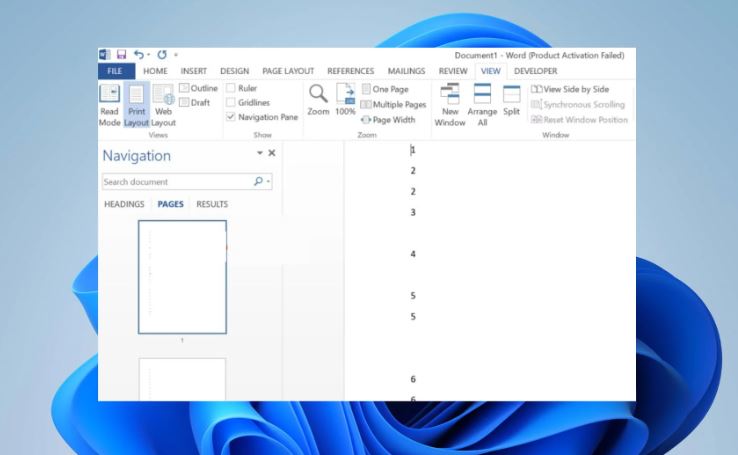Switch to Outline view
Image resolution: width=738 pixels, height=455 pixels.
coord(199,88)
